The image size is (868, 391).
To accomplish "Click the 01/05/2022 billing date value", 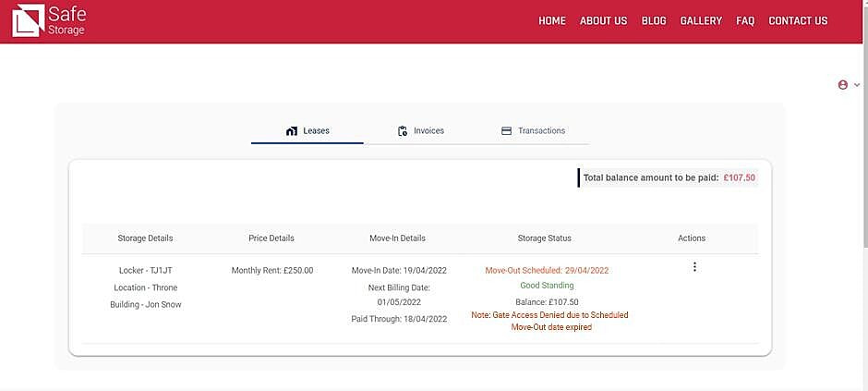I will pos(399,302).
